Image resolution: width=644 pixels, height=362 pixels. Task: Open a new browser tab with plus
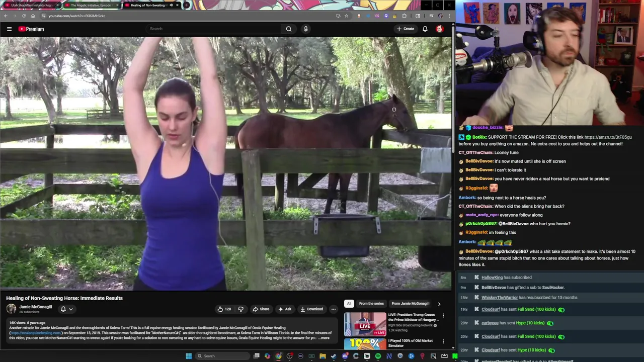pyautogui.click(x=187, y=5)
